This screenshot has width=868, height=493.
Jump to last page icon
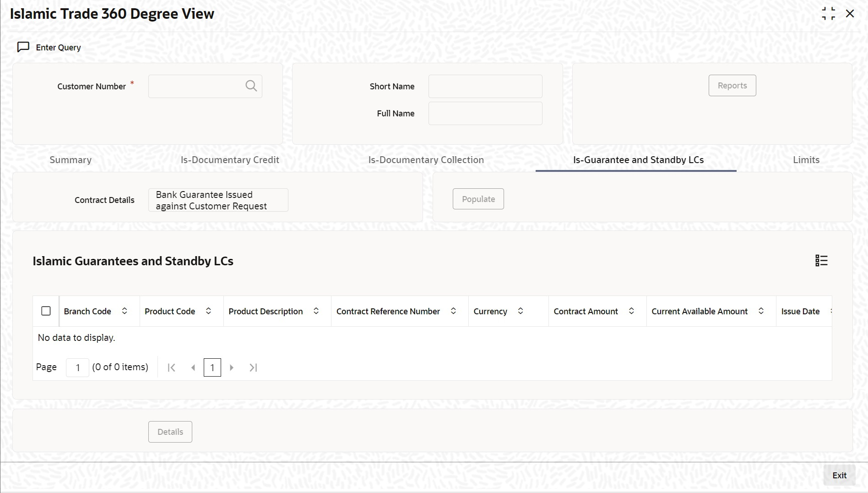click(x=253, y=367)
